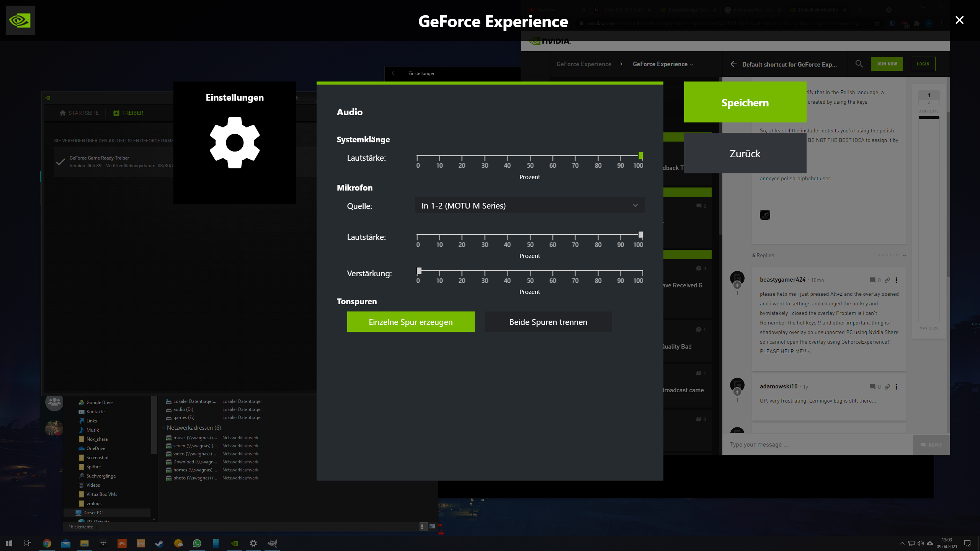Click Mikrofon Lautstärke slider handle
This screenshot has height=551, width=980.
point(640,235)
